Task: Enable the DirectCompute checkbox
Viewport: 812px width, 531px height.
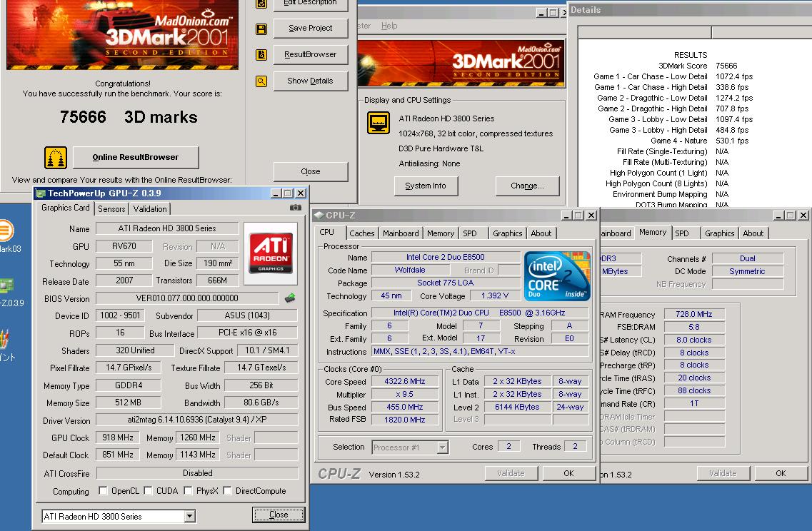Action: pyautogui.click(x=227, y=490)
